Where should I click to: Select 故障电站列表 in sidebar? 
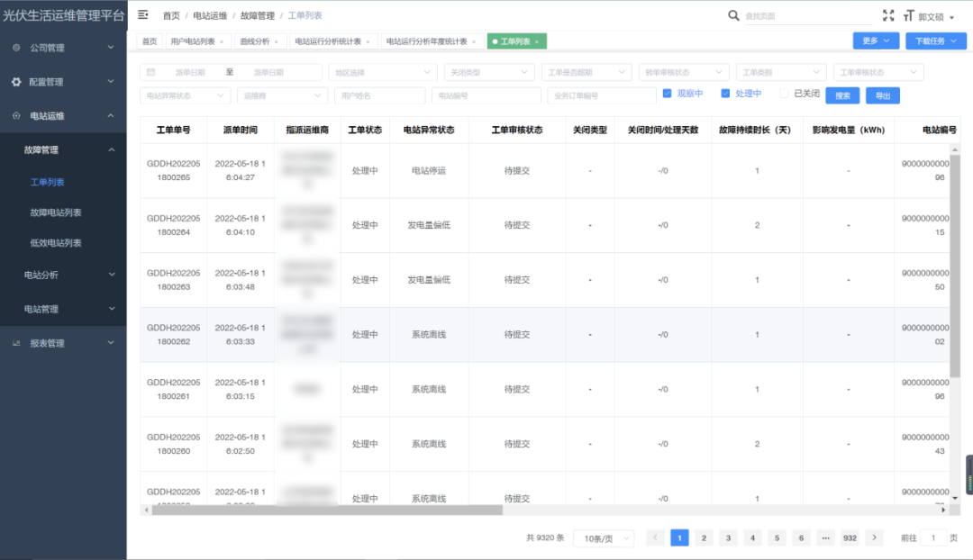[56, 212]
